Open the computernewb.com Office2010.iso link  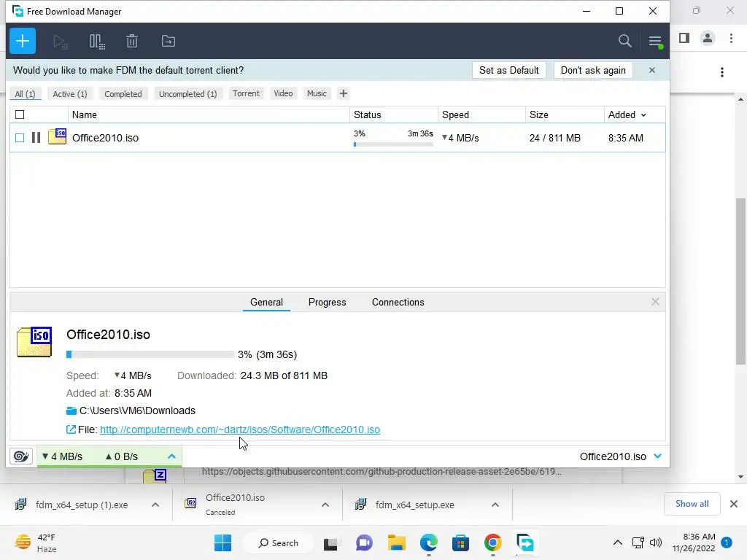coord(239,429)
